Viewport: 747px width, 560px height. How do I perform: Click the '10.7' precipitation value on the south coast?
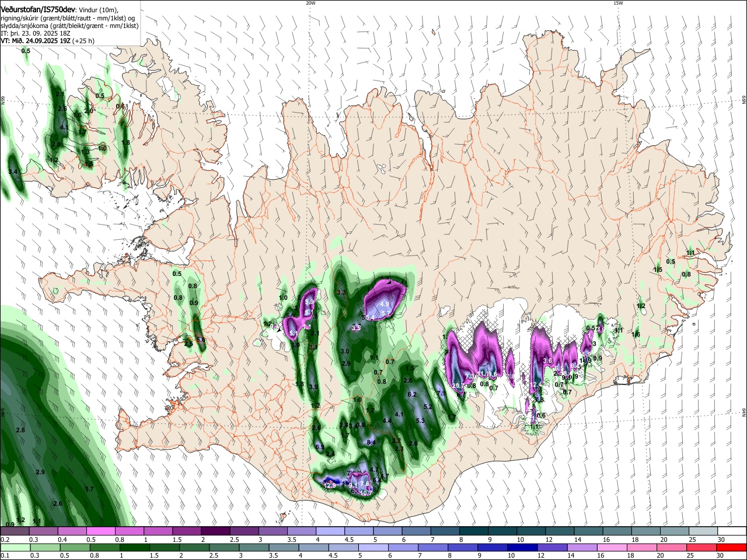366,493
